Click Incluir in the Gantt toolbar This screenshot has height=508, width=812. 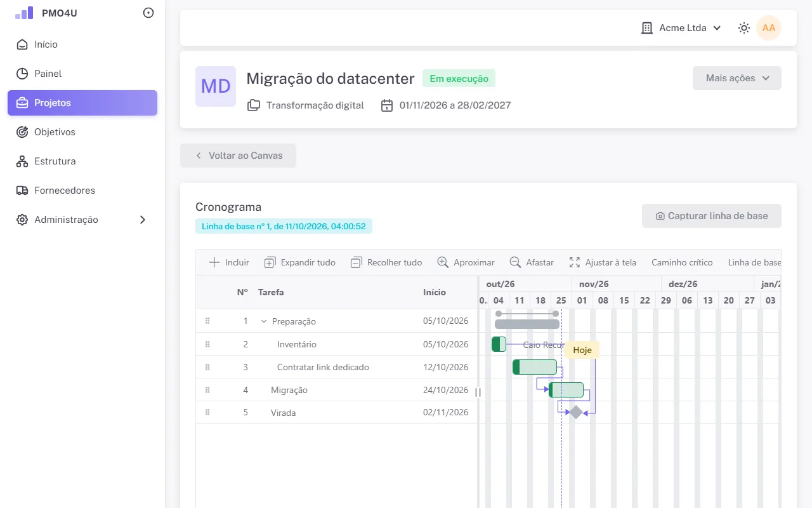(x=229, y=262)
